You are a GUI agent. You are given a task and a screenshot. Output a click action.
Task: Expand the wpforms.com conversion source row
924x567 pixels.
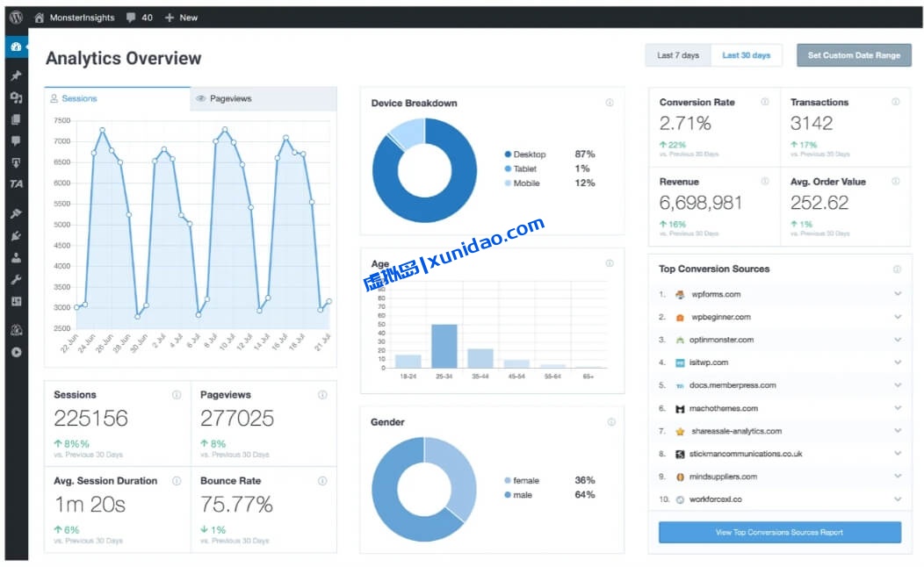tap(898, 294)
